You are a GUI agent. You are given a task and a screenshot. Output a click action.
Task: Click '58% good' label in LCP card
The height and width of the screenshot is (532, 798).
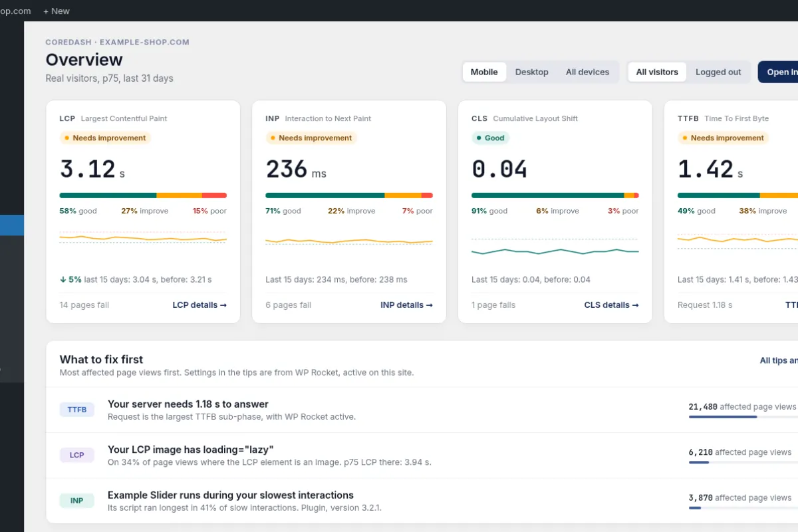(78, 211)
